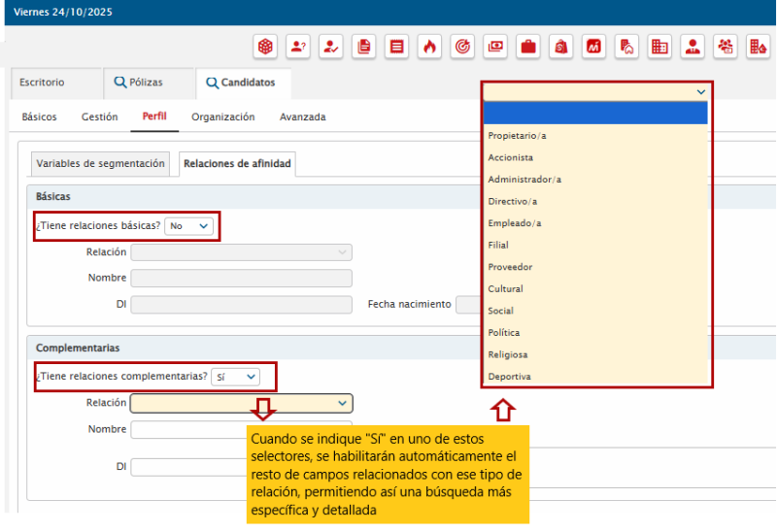Click the red cube icon in toolbar
777x532 pixels.
(x=265, y=46)
